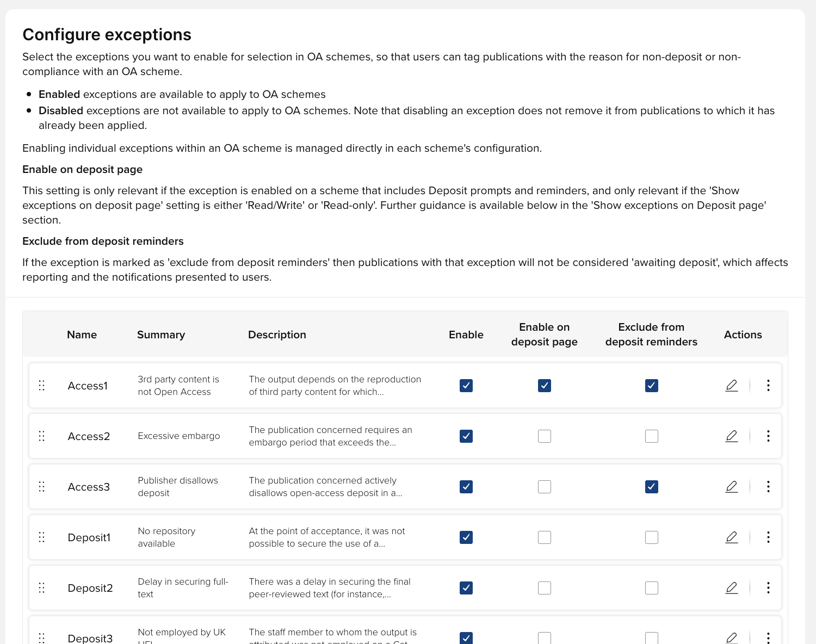Edit the Deposit2 exception

(x=732, y=588)
